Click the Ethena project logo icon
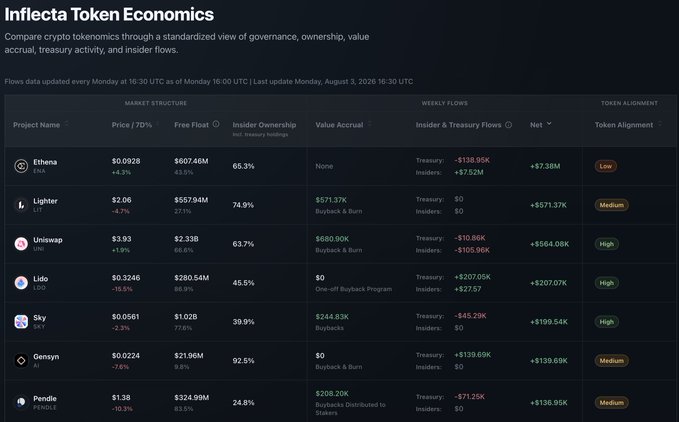Image resolution: width=679 pixels, height=422 pixels. tap(21, 166)
